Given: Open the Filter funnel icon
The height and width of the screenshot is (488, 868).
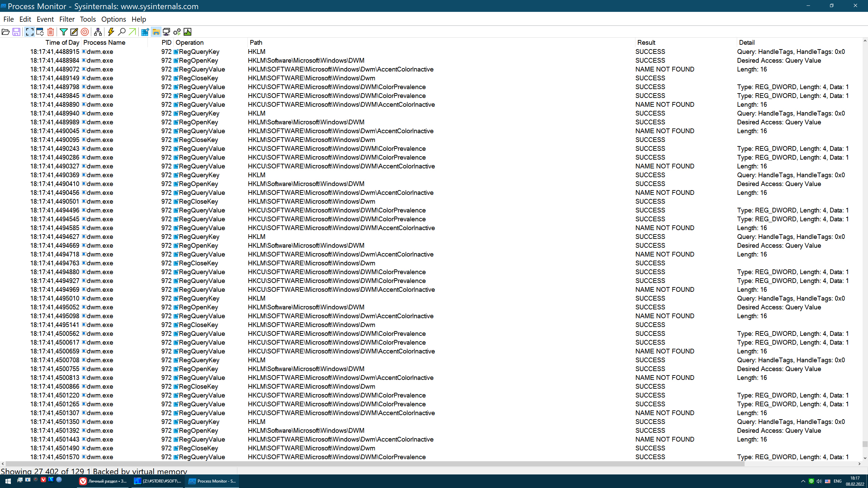Looking at the screenshot, I should point(63,32).
